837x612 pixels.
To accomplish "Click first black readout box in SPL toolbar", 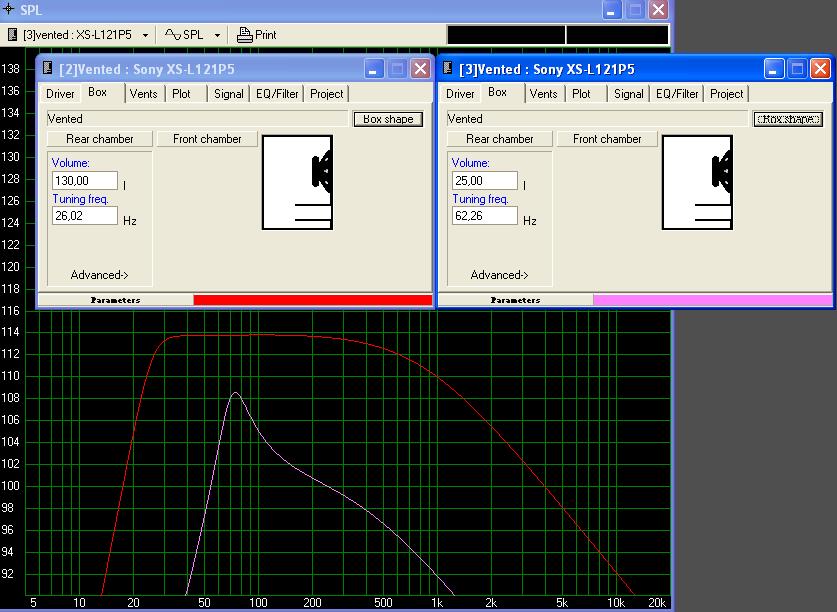I will pyautogui.click(x=506, y=35).
